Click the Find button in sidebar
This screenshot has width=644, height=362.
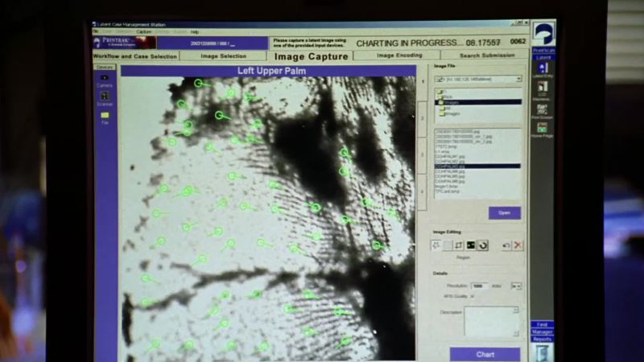[542, 325]
